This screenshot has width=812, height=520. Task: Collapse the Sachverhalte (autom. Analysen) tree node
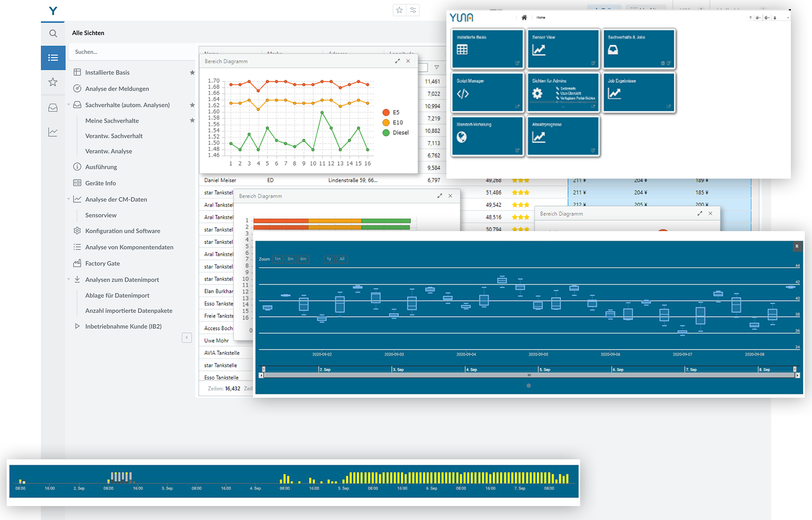69,105
